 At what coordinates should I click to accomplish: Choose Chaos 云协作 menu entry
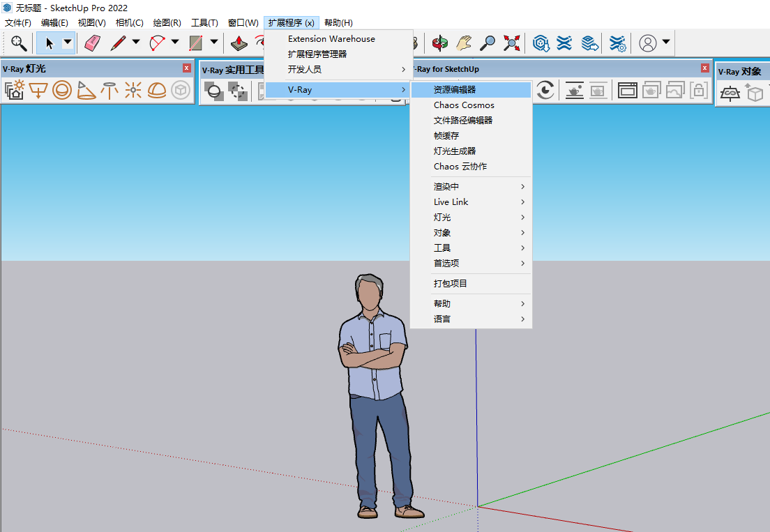(x=471, y=167)
